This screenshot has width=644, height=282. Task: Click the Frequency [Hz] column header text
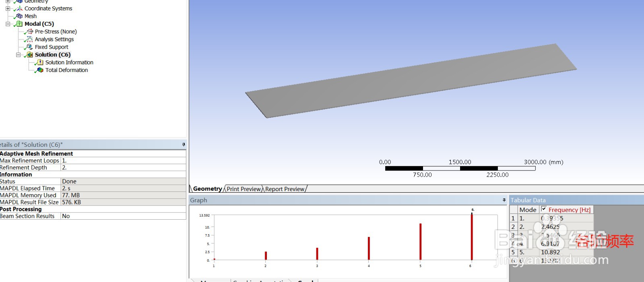click(570, 210)
